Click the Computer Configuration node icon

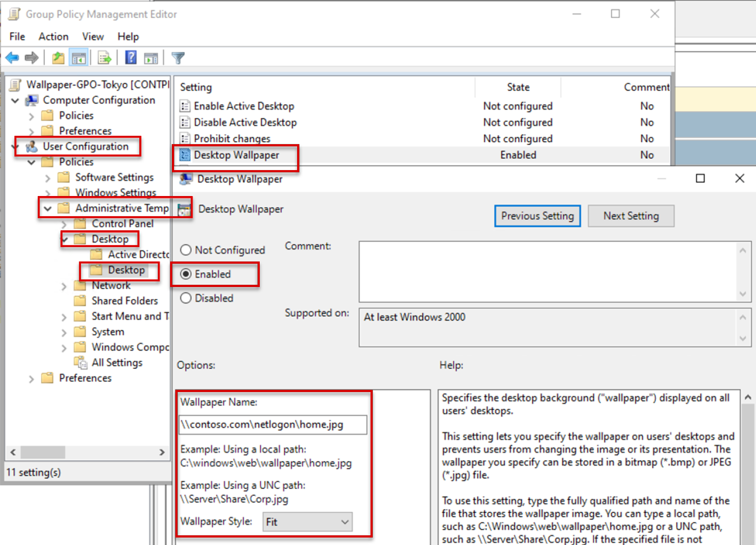coord(32,100)
